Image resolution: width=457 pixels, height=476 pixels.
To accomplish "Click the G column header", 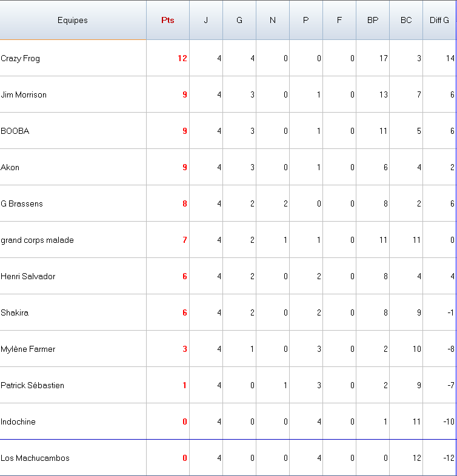I will (x=239, y=20).
